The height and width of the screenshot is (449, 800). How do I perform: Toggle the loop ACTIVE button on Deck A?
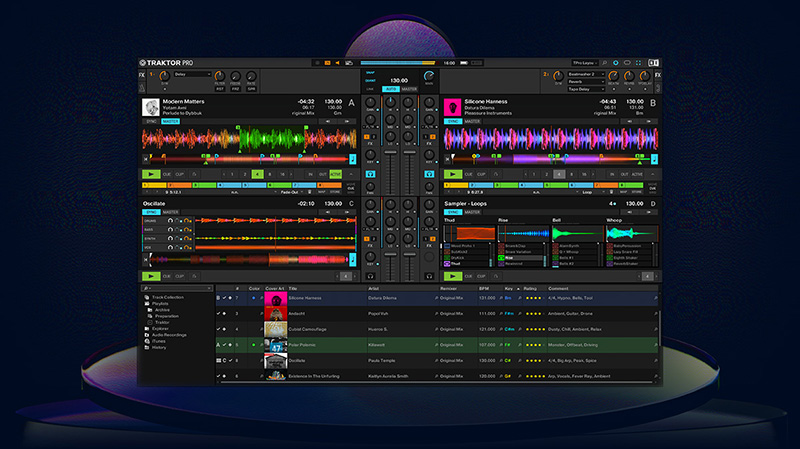[336, 174]
